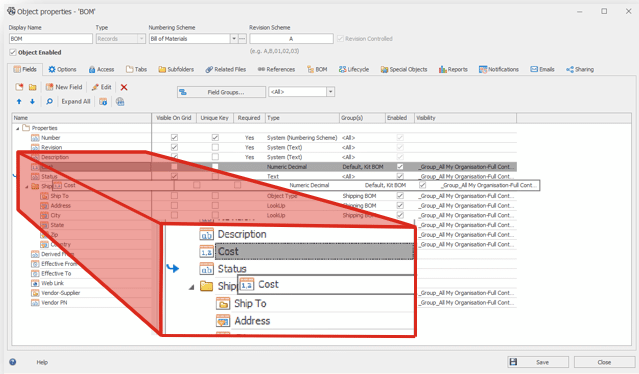639x374 pixels.
Task: Move field down with blue down arrow
Action: pos(32,102)
